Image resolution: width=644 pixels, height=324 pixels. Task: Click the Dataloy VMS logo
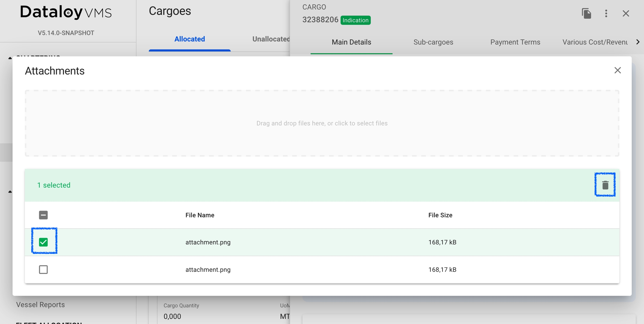point(66,12)
